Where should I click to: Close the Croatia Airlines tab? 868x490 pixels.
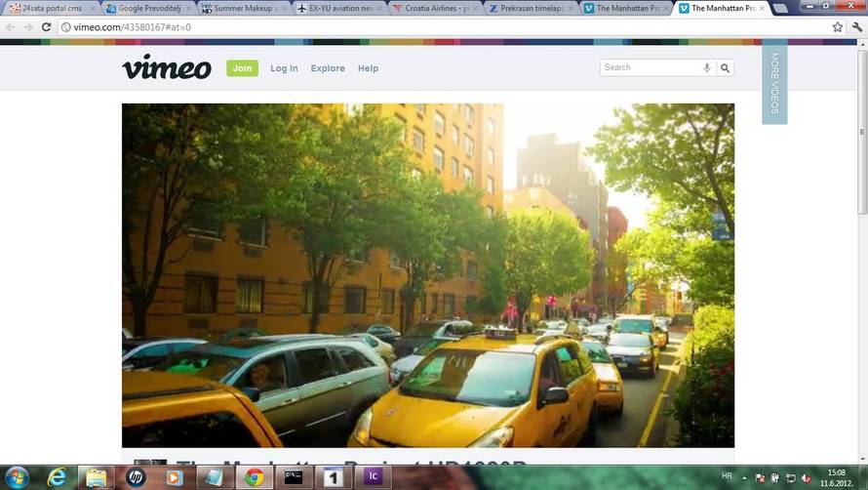[x=476, y=9]
